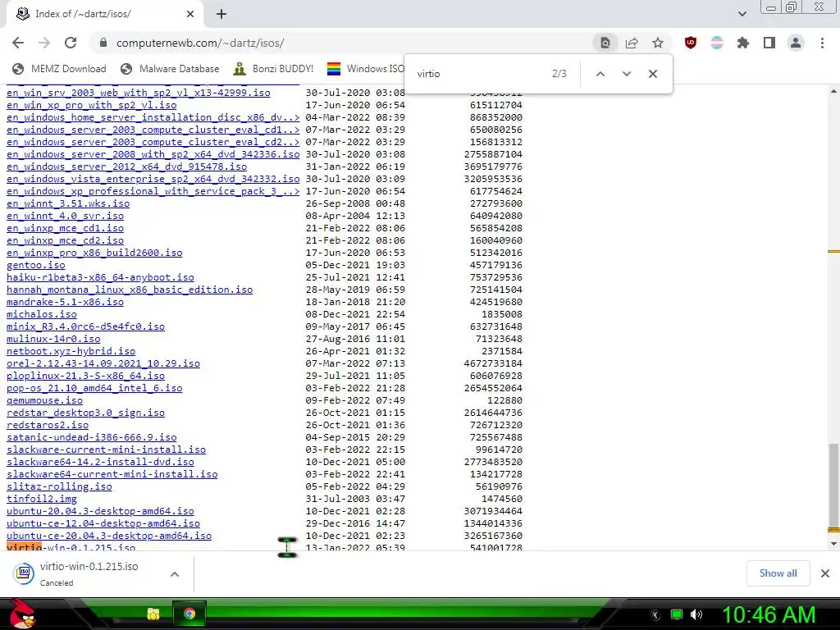Jump to next find match
Screen dimensions: 840x630
point(626,74)
